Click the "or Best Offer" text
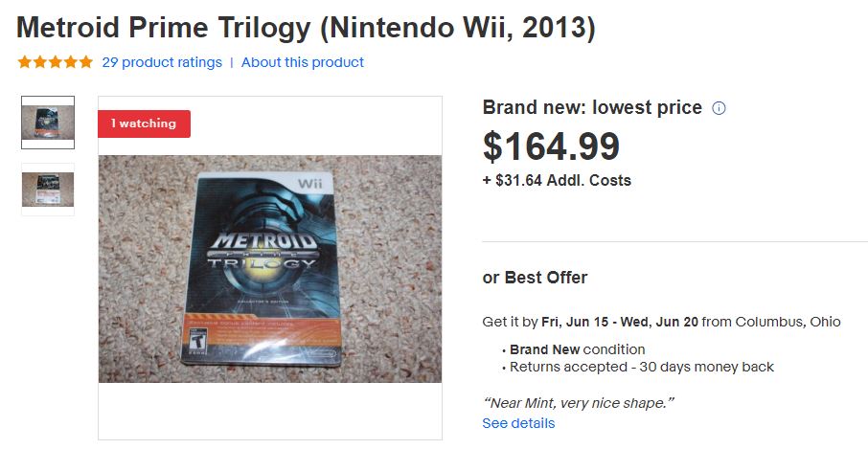868x449 pixels. click(535, 278)
